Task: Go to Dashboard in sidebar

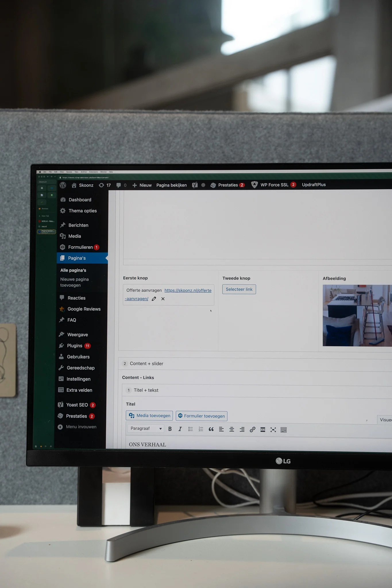Action: 76,200
